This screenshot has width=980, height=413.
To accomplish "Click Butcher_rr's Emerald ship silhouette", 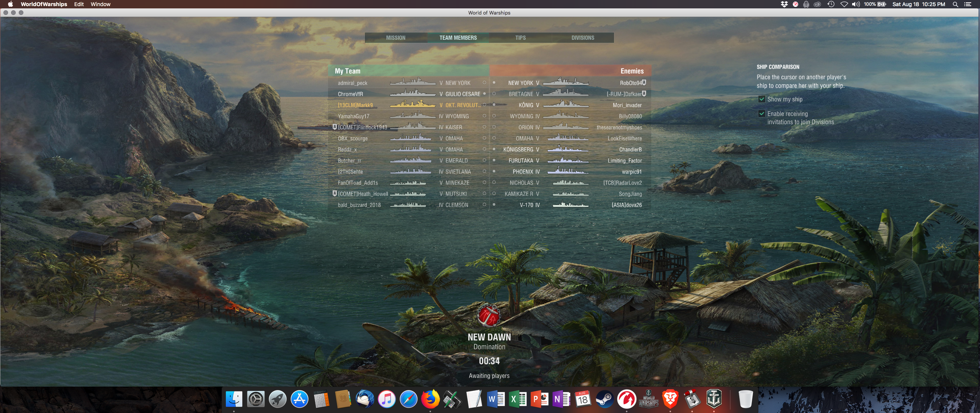I will 410,159.
